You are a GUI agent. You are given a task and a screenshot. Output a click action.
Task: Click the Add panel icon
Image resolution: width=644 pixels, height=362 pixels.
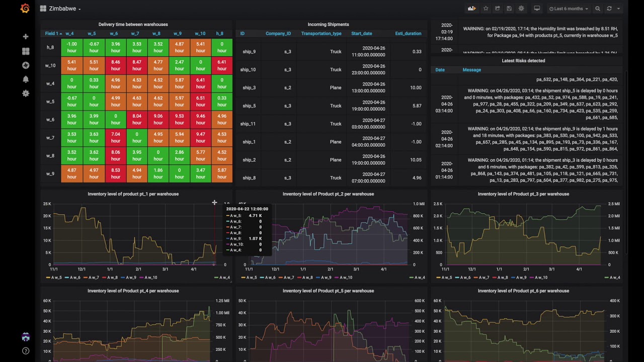(x=471, y=9)
